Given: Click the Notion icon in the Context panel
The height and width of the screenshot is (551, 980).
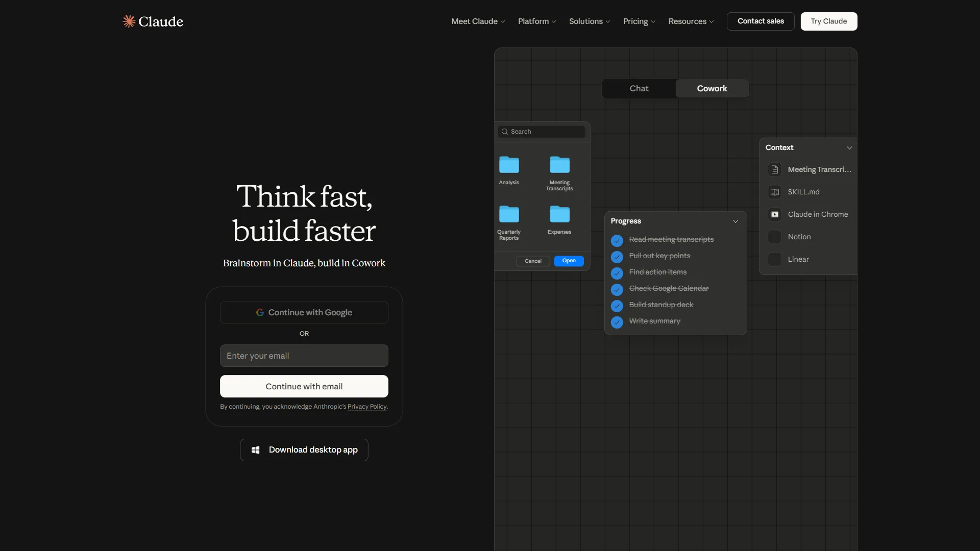Looking at the screenshot, I should [x=775, y=237].
